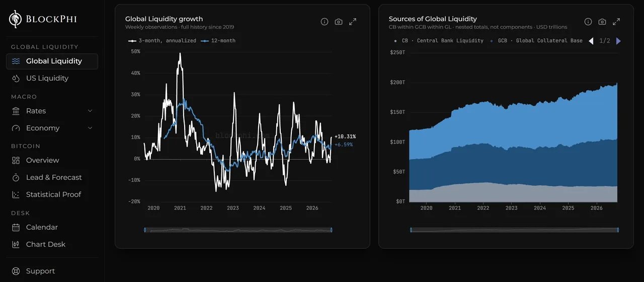Click right handle of Sources chart range slider
Screen dimensions: 644x282
[x=618, y=230]
